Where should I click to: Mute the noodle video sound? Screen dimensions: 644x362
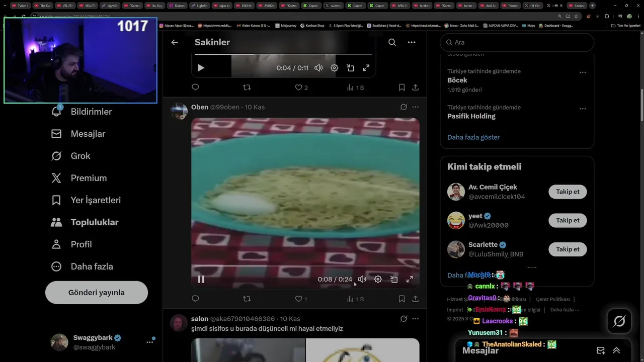point(362,280)
